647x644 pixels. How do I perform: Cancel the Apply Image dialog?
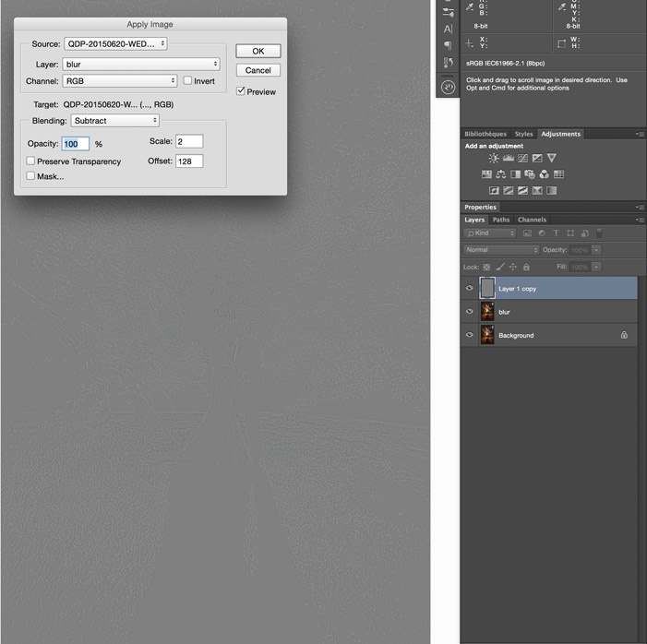pos(258,70)
